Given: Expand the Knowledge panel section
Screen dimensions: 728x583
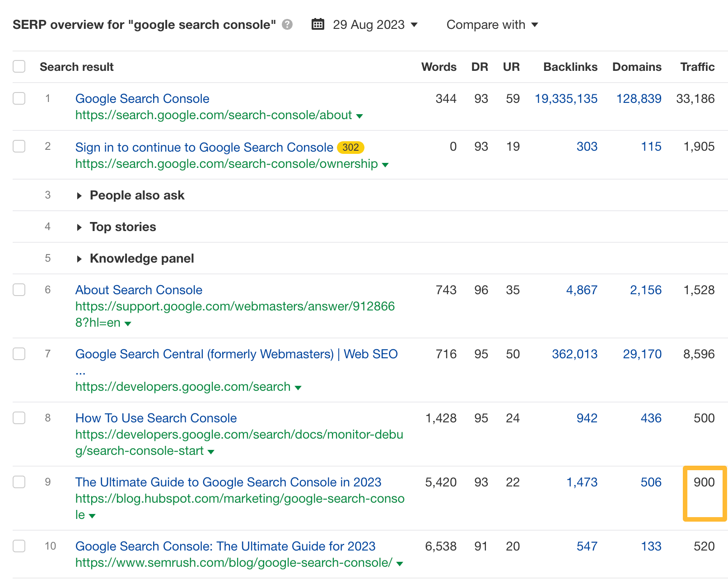Looking at the screenshot, I should pyautogui.click(x=80, y=259).
